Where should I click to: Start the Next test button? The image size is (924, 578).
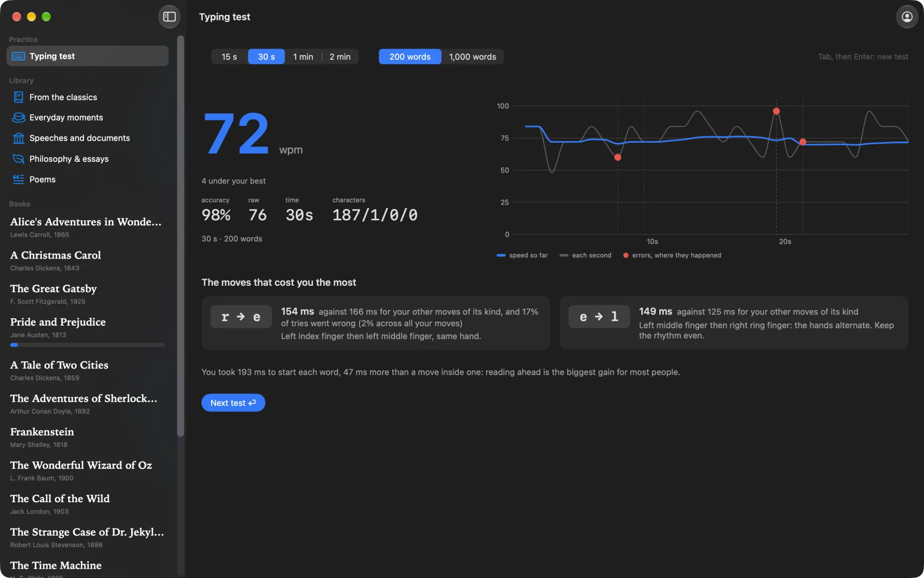pyautogui.click(x=233, y=403)
